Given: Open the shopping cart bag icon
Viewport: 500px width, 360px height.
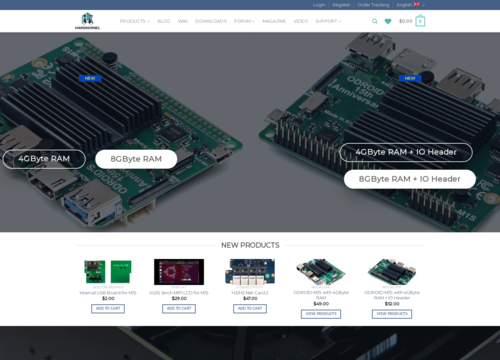Looking at the screenshot, I should [420, 21].
